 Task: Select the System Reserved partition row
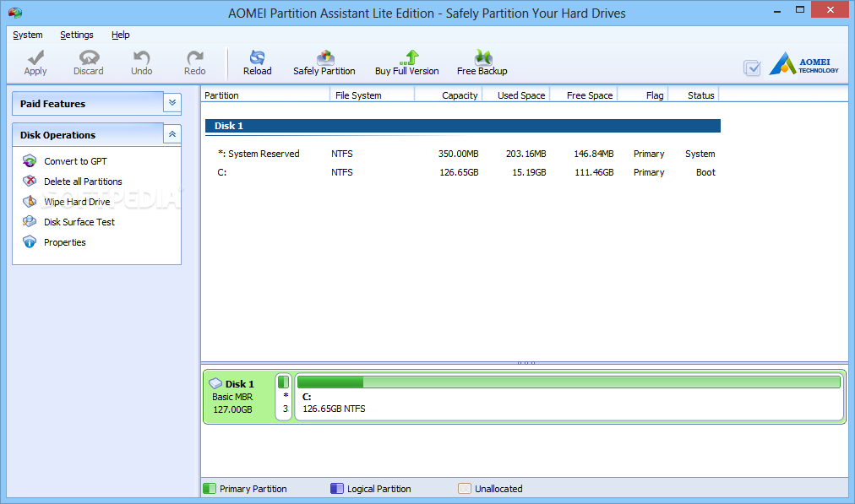point(462,154)
